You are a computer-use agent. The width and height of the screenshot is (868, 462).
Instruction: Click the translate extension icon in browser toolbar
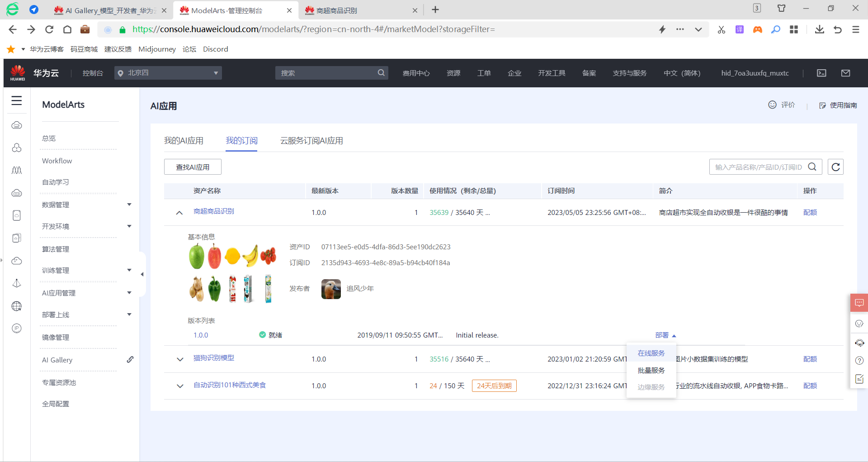[x=740, y=29]
